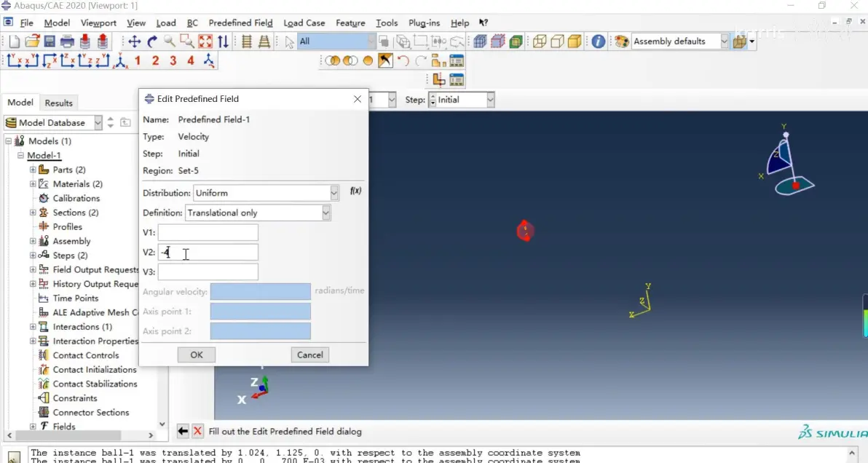868x463 pixels.
Task: Switch to the Results tab
Action: (x=59, y=103)
